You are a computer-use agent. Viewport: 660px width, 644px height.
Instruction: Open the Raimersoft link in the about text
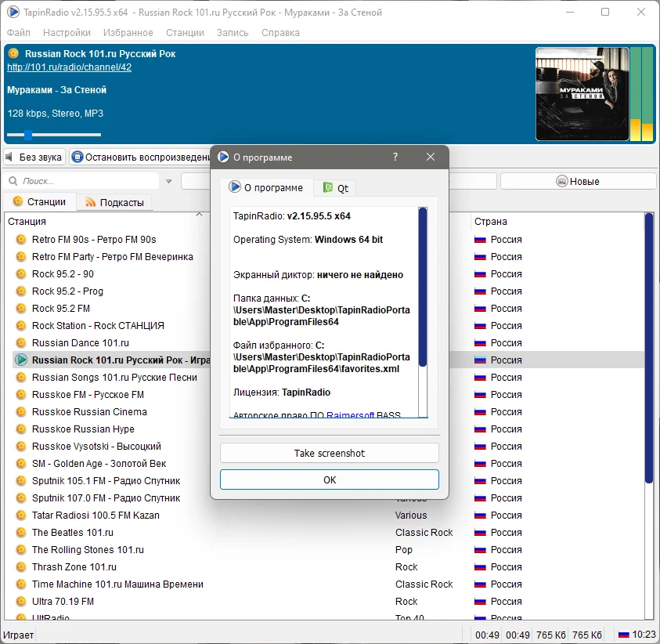click(x=350, y=415)
